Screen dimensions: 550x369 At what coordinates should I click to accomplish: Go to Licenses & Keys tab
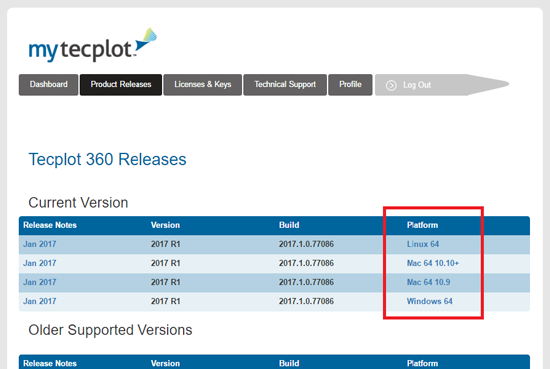[202, 85]
